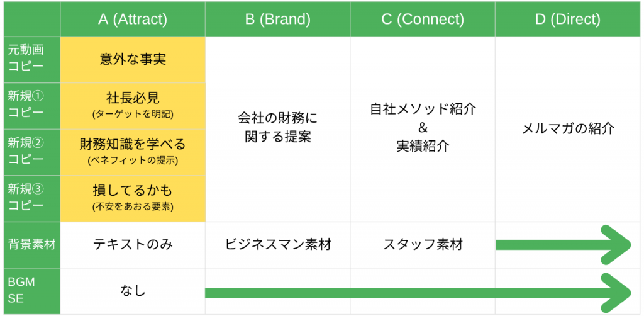Select the 新規②コピー row label
644x316 pixels.
32,152
